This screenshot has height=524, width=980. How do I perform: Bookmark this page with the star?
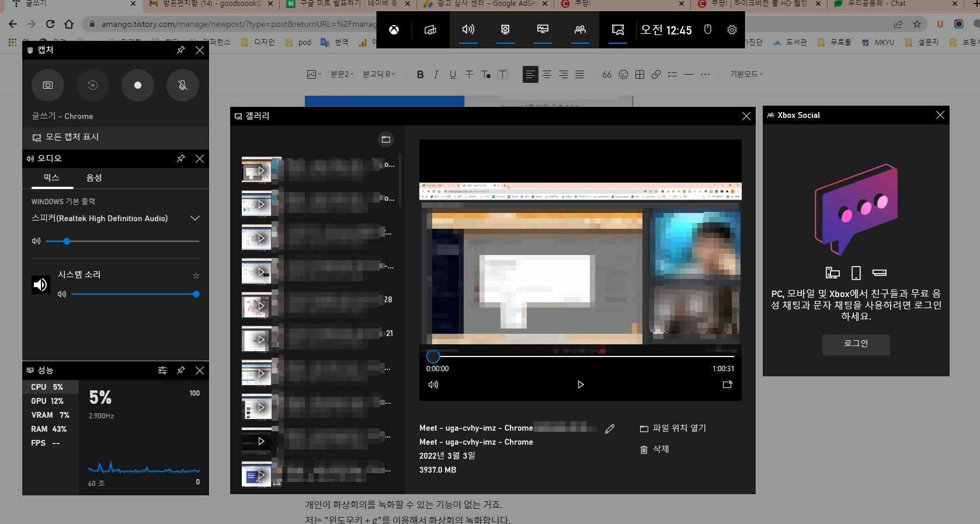pyautogui.click(x=916, y=24)
